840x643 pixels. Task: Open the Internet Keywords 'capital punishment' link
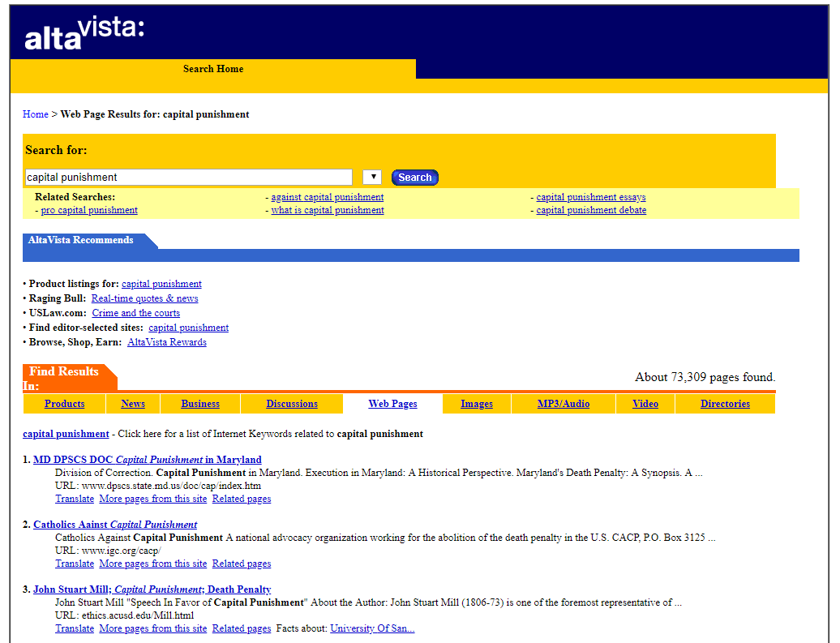66,434
